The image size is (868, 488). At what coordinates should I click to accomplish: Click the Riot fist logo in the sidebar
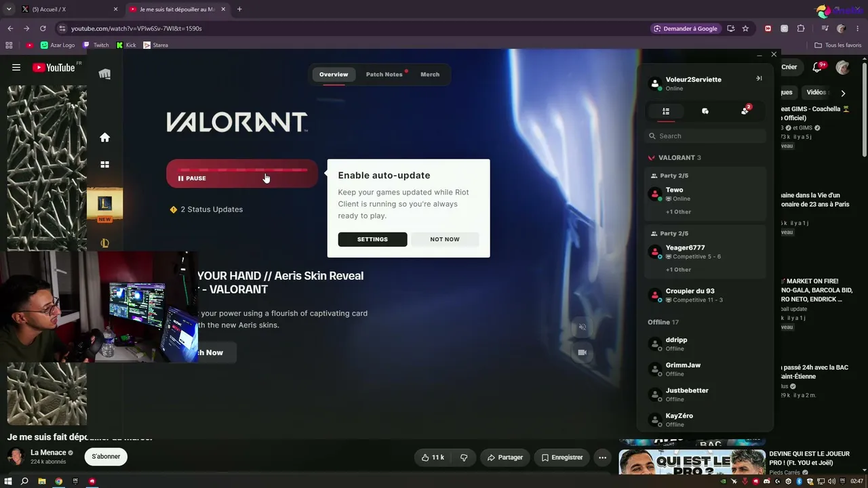(x=104, y=74)
